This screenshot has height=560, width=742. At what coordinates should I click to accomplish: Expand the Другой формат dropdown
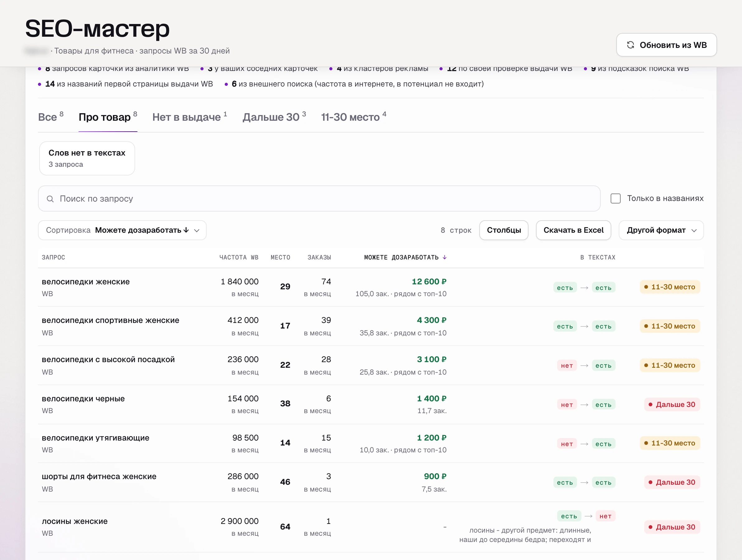(x=661, y=230)
